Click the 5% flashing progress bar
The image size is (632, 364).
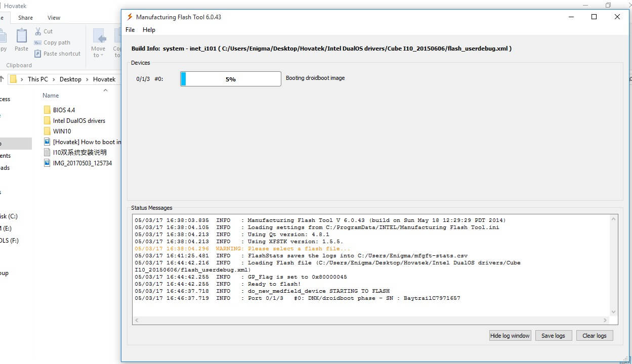coord(230,79)
